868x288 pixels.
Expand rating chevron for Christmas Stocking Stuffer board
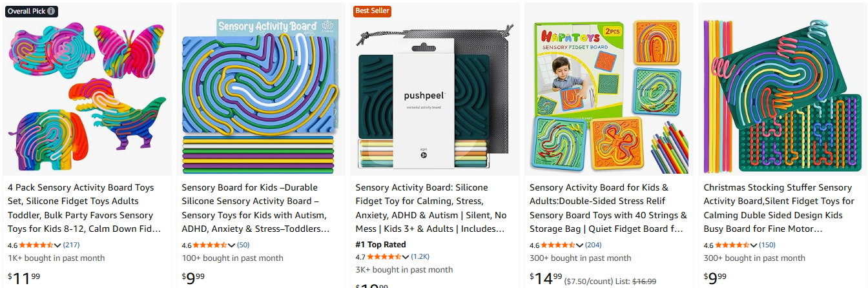[754, 245]
